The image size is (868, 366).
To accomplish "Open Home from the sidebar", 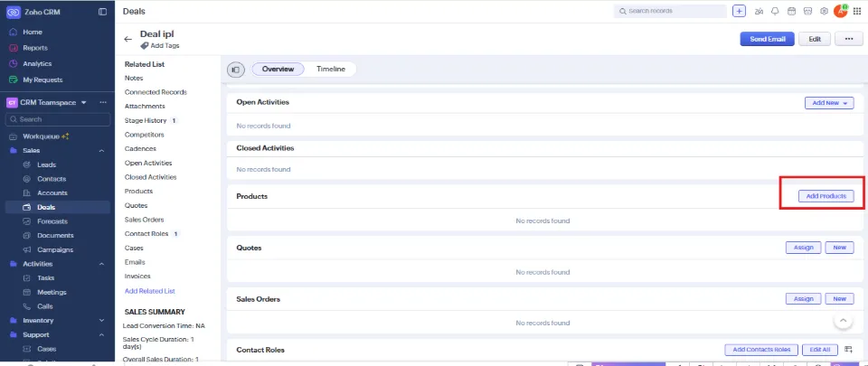I will tap(33, 32).
